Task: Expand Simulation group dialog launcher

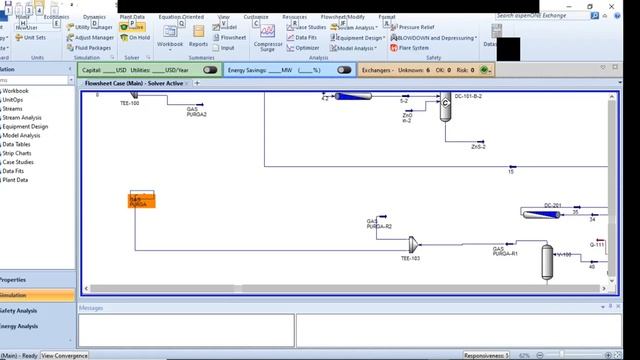Action: [x=112, y=58]
